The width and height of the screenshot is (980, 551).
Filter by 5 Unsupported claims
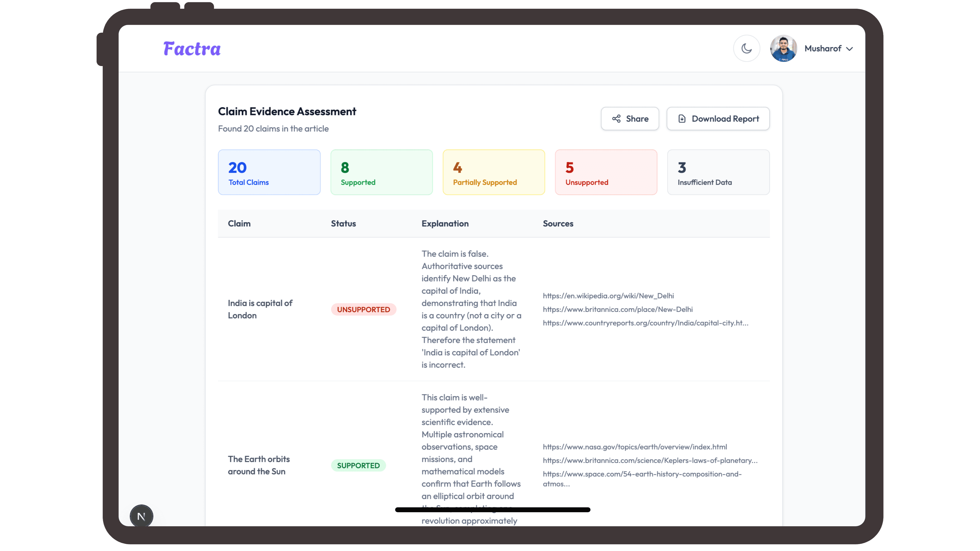(x=606, y=172)
